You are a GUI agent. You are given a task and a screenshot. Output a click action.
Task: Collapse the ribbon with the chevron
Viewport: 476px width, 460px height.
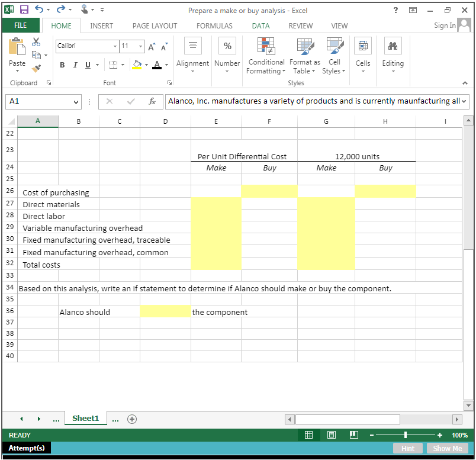[x=465, y=83]
